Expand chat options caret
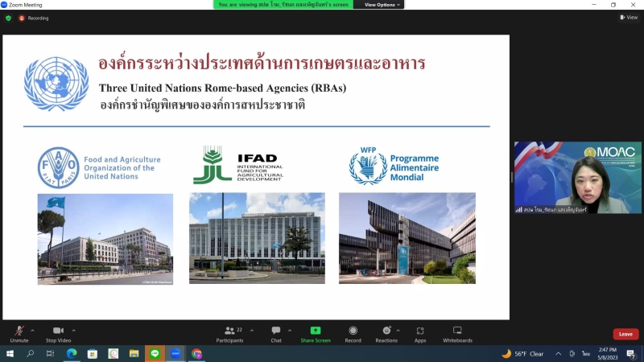 [x=290, y=331]
